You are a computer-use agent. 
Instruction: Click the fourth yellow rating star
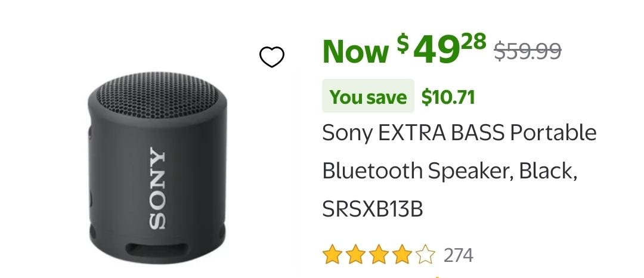(x=402, y=256)
